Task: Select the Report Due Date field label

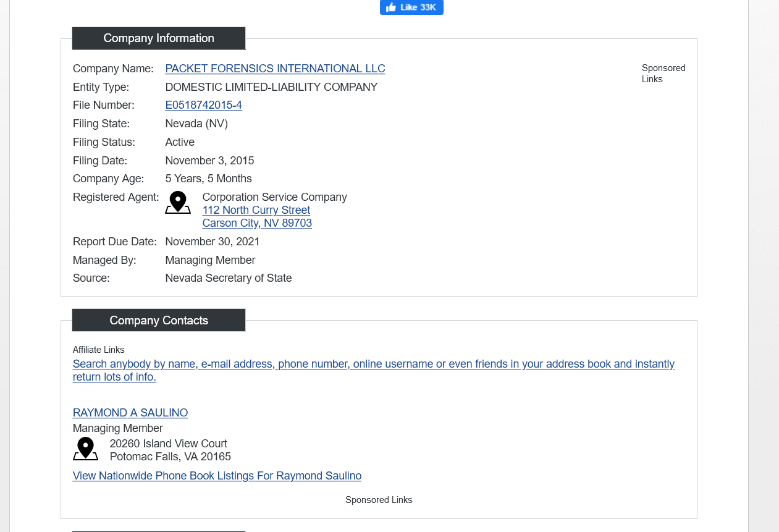Action: (x=115, y=242)
